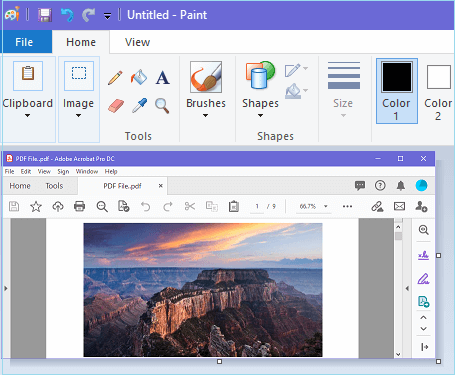Save the Paint drawing from quick access
The image size is (455, 375).
(45, 15)
